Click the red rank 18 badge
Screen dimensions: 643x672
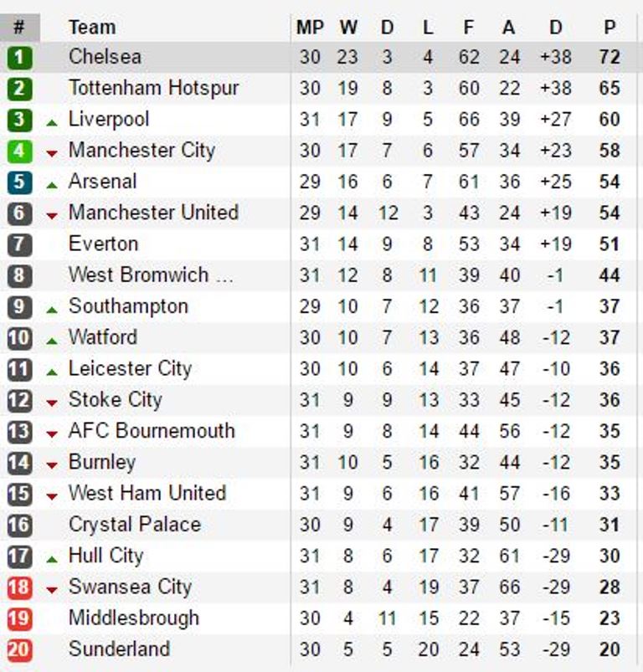pos(20,587)
